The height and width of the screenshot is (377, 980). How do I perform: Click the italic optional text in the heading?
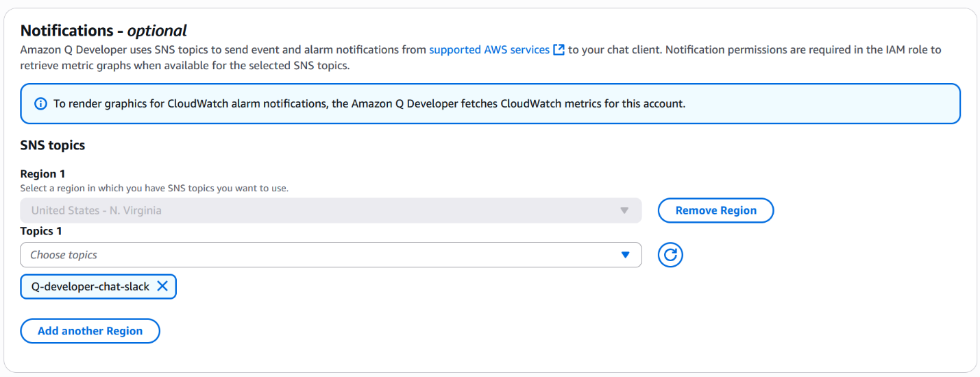pyautogui.click(x=157, y=31)
